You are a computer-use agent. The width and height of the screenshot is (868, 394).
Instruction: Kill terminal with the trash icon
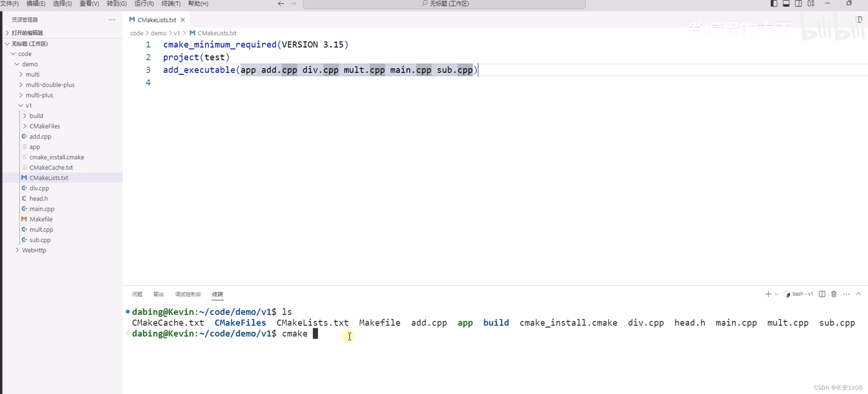point(834,294)
